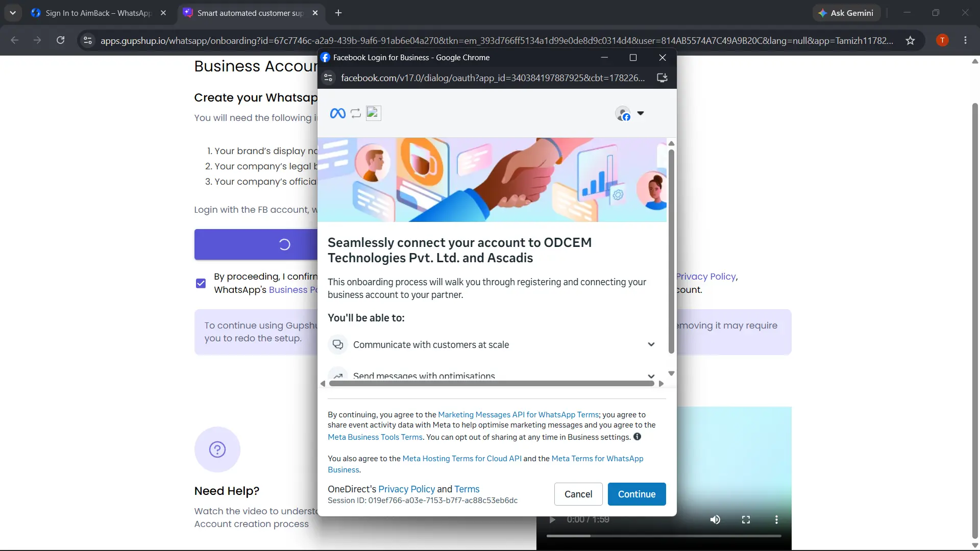Click the apps.gupshup.io address bar
Screen dimensions: 980x551
(x=497, y=40)
